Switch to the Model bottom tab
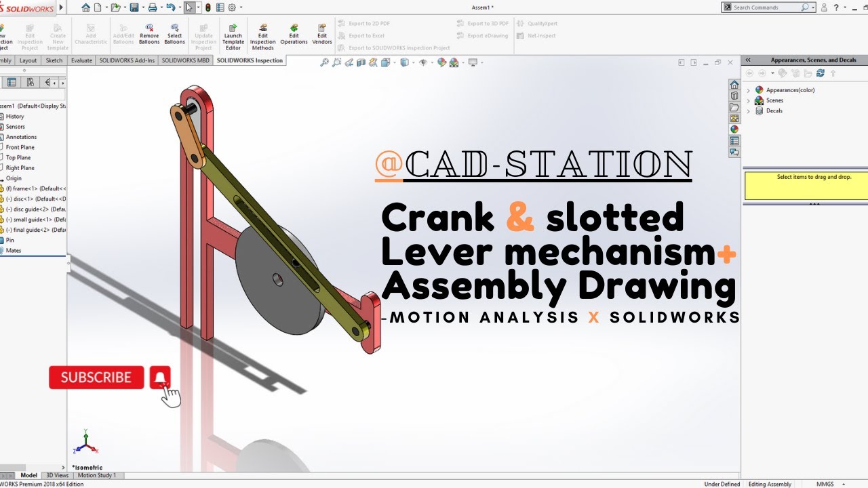The width and height of the screenshot is (868, 488). click(x=28, y=475)
